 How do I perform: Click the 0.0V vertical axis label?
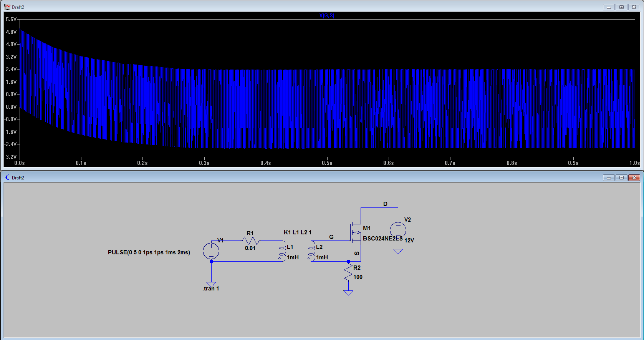tap(11, 107)
